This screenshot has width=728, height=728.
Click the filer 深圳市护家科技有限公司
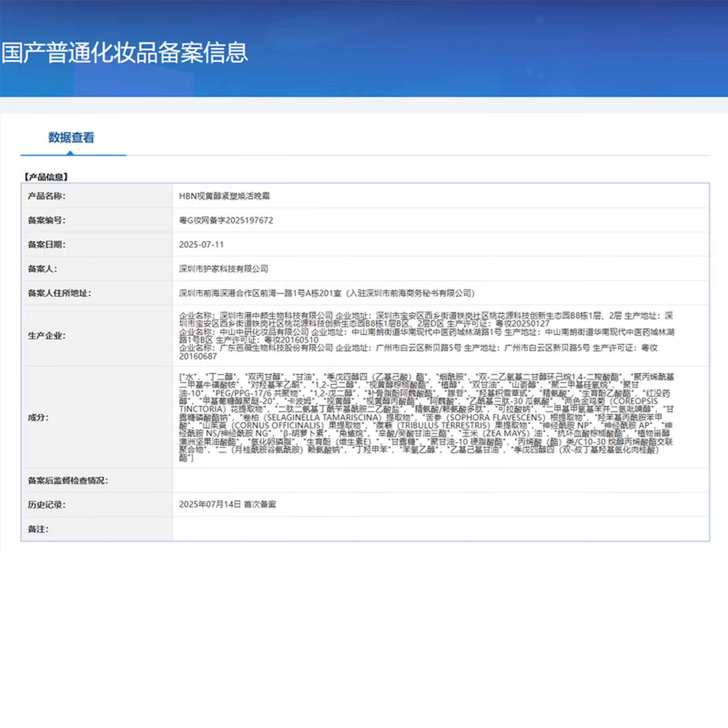coord(223,269)
